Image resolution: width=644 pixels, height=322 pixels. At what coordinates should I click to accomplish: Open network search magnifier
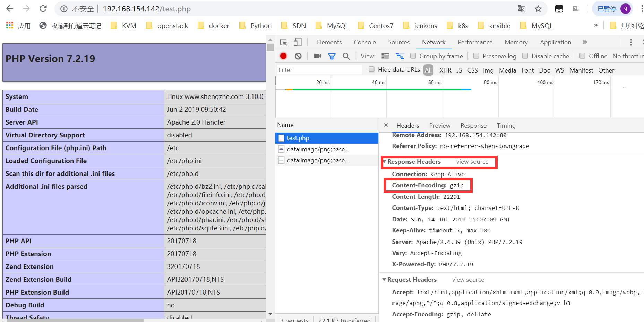(346, 56)
